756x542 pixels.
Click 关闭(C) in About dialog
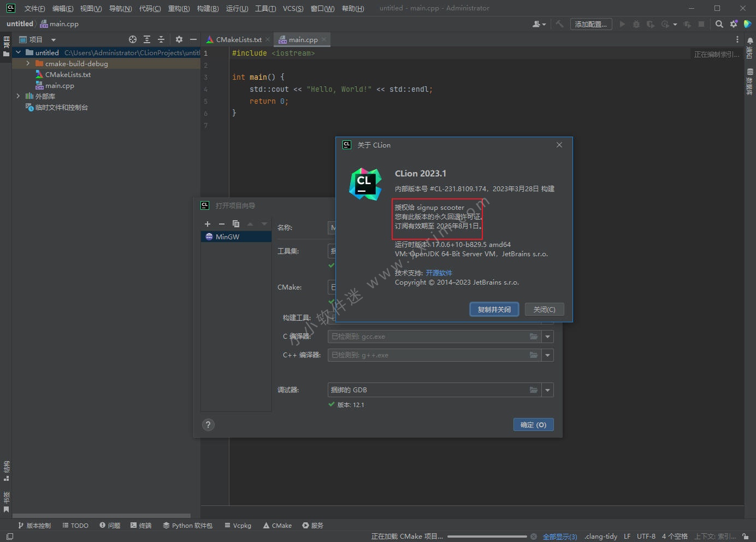544,309
